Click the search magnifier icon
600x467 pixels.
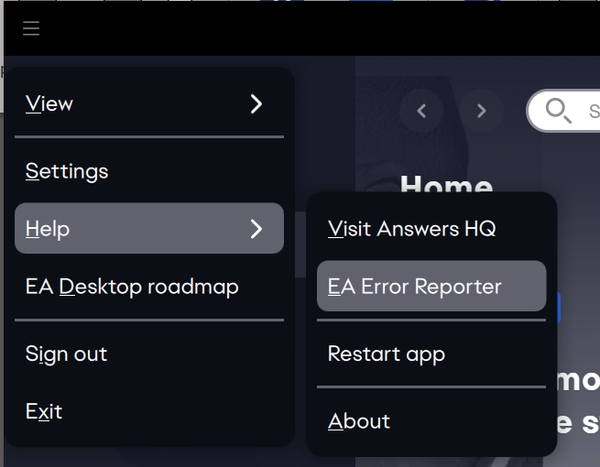[558, 111]
